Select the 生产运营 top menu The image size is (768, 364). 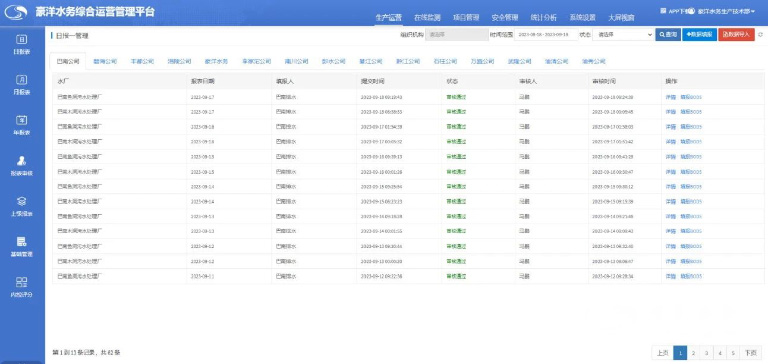point(388,18)
